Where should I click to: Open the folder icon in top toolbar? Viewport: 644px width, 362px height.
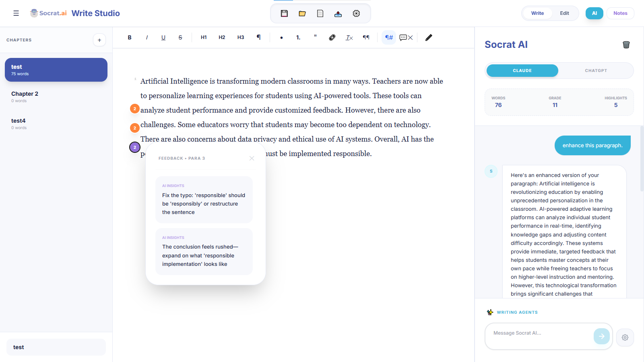tap(302, 14)
